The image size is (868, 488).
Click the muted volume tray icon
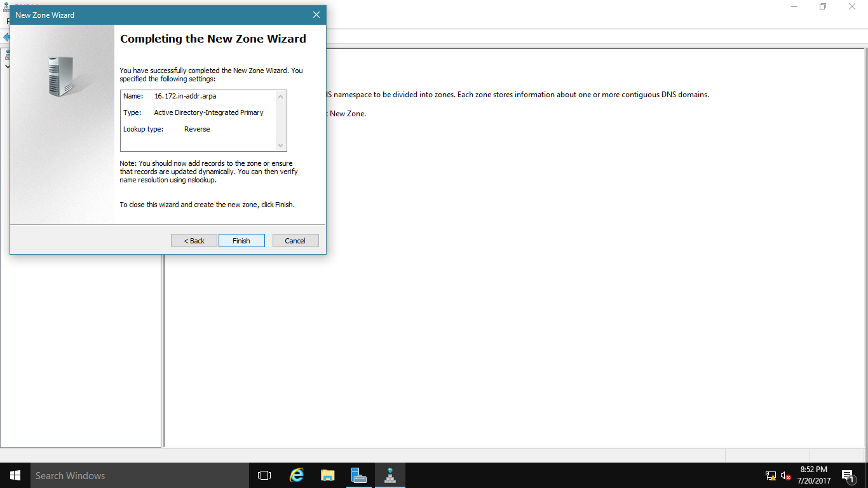point(785,475)
